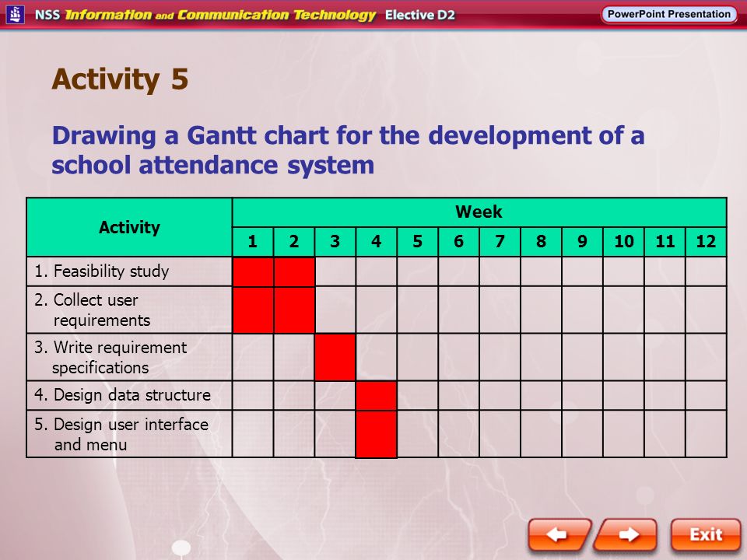Screen dimensions: 747x560
Task: Click the PowerPoint Presentation badge
Action: [x=669, y=14]
